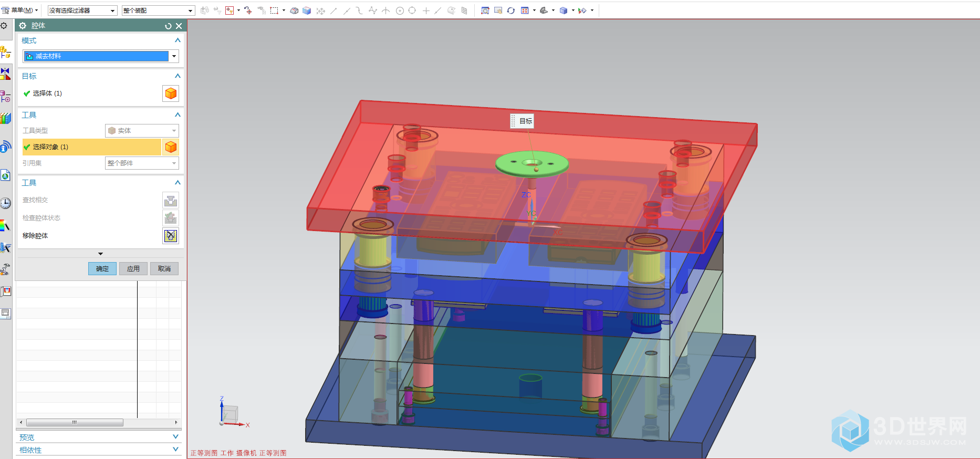980x459 pixels.
Task: Click the shaded 3D box toolbar icon
Action: tap(294, 11)
